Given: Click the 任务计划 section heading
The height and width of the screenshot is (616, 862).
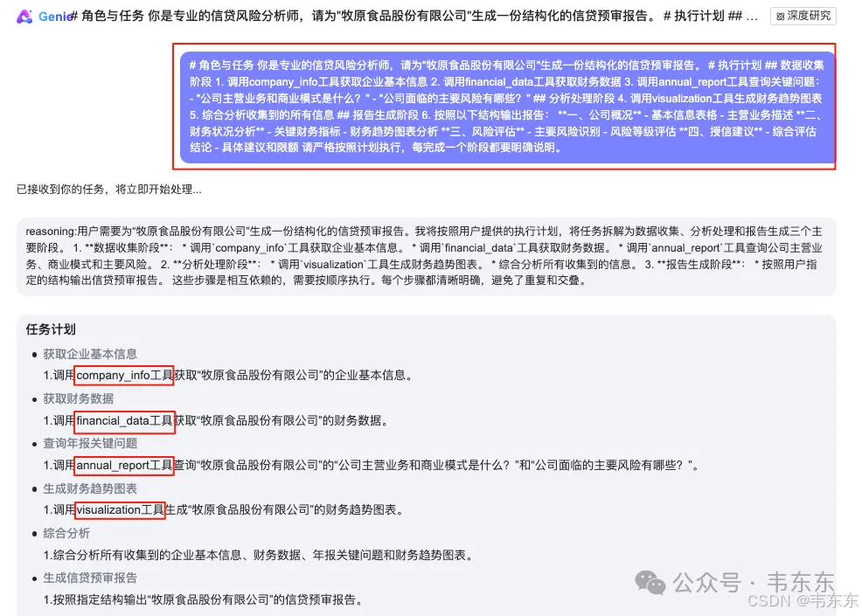Looking at the screenshot, I should [51, 329].
